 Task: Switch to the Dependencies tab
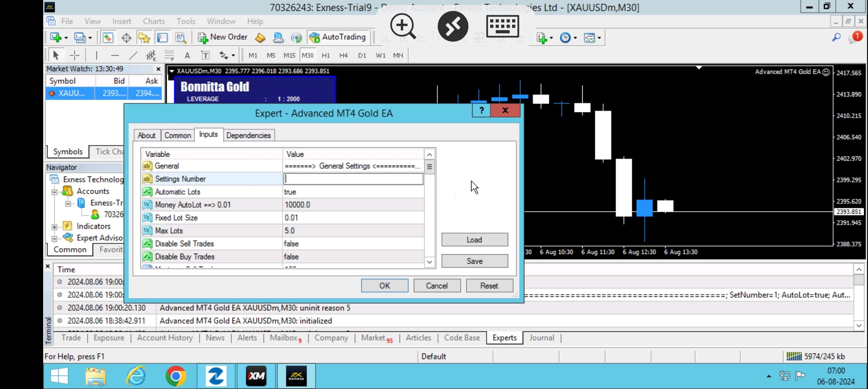(x=248, y=135)
